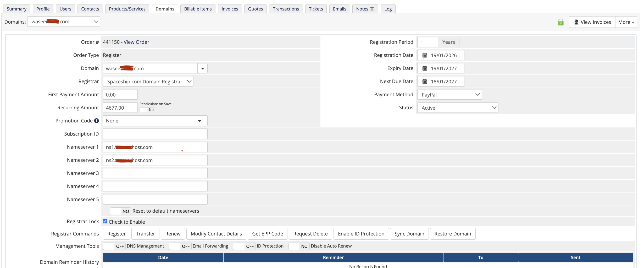The width and height of the screenshot is (644, 268).
Task: Toggle the DNS Management switch
Action: tap(114, 246)
